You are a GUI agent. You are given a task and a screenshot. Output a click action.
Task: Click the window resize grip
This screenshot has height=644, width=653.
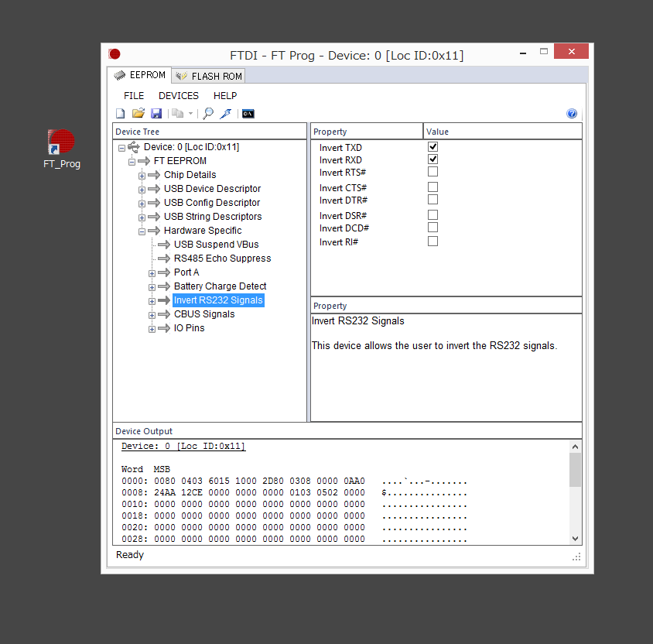576,557
